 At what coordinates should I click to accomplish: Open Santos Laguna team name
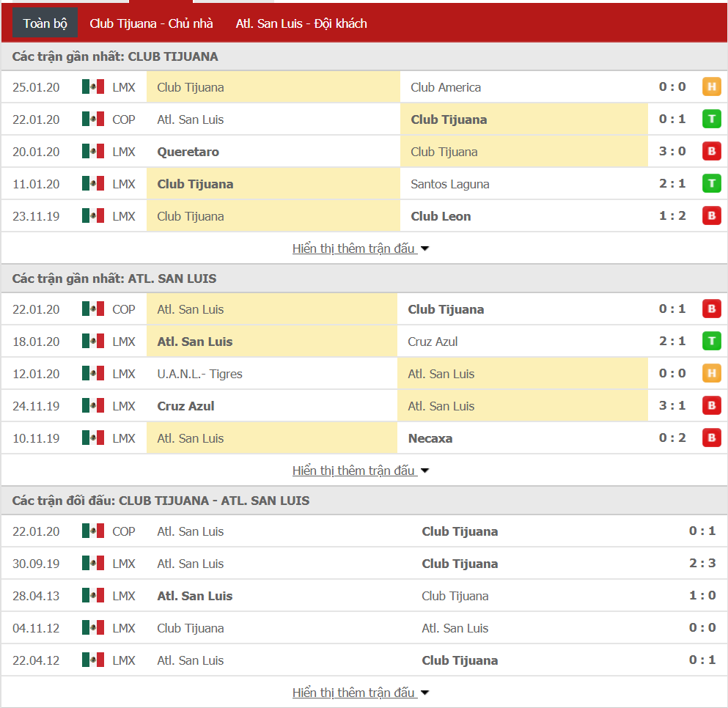click(450, 184)
